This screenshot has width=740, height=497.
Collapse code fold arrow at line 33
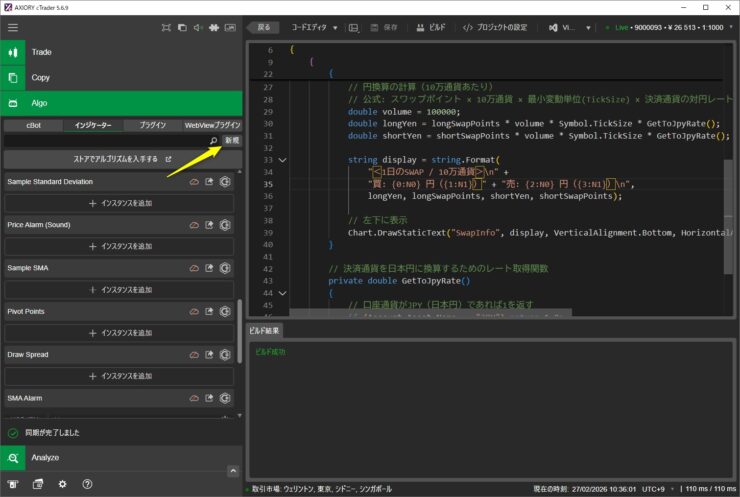283,160
